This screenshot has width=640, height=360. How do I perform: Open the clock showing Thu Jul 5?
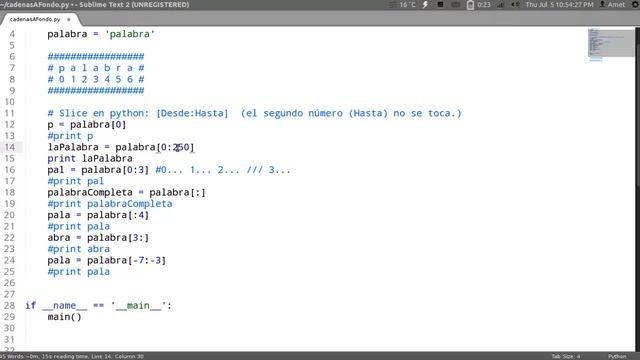click(x=559, y=4)
